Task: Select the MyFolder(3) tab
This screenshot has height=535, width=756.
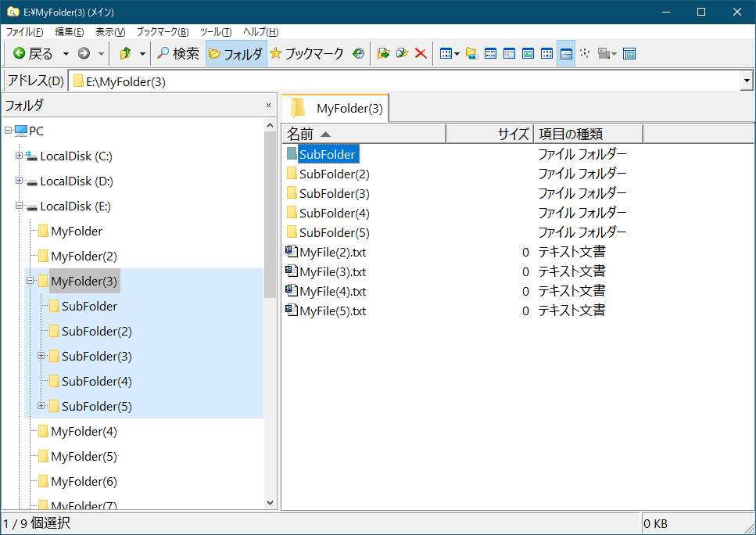Action: (337, 108)
